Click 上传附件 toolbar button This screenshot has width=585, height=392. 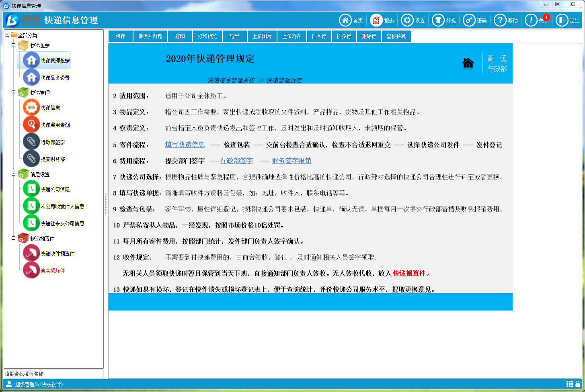[x=292, y=36]
